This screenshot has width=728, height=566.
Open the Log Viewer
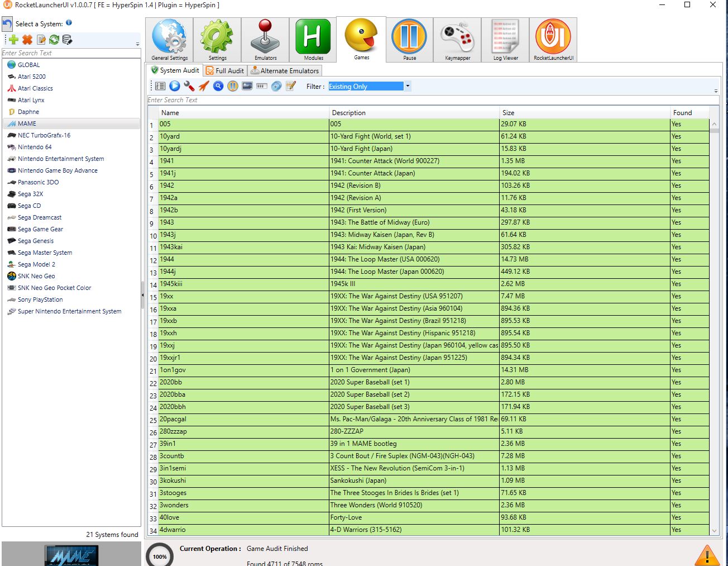(x=505, y=39)
